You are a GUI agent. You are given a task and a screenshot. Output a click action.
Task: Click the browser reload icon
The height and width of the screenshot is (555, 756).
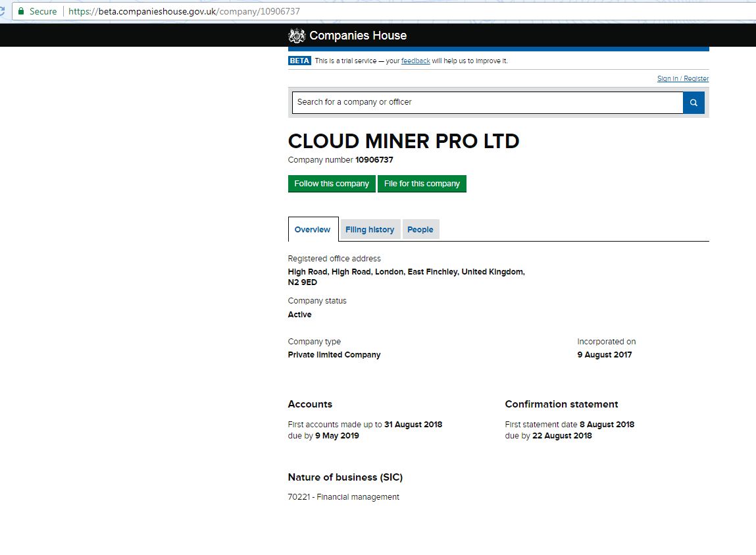click(2, 11)
